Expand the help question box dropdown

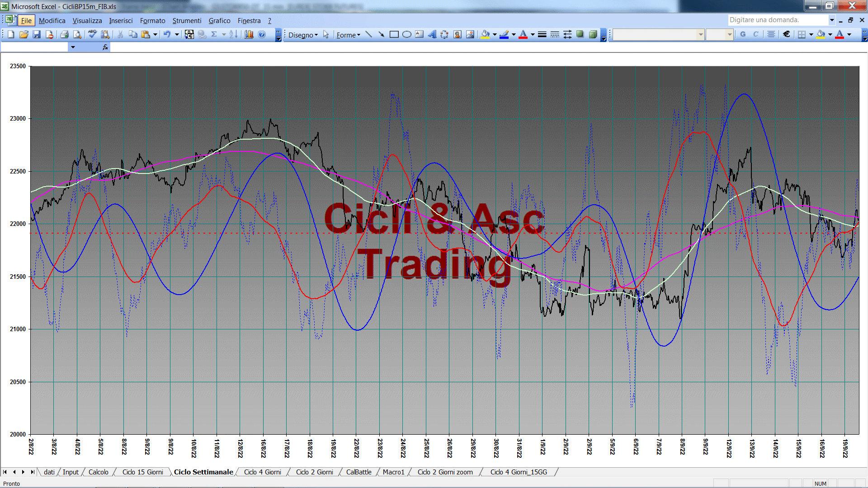click(x=831, y=20)
